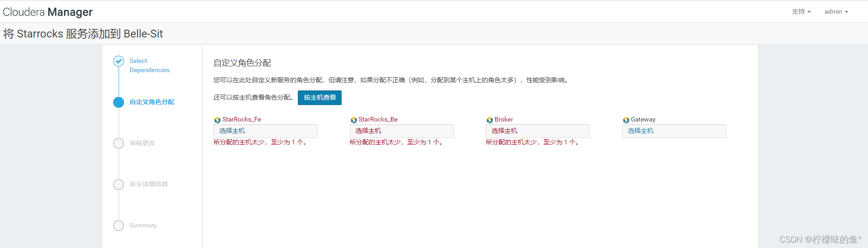Select the 自定义角色分配 step label
The width and height of the screenshot is (868, 248).
[152, 102]
